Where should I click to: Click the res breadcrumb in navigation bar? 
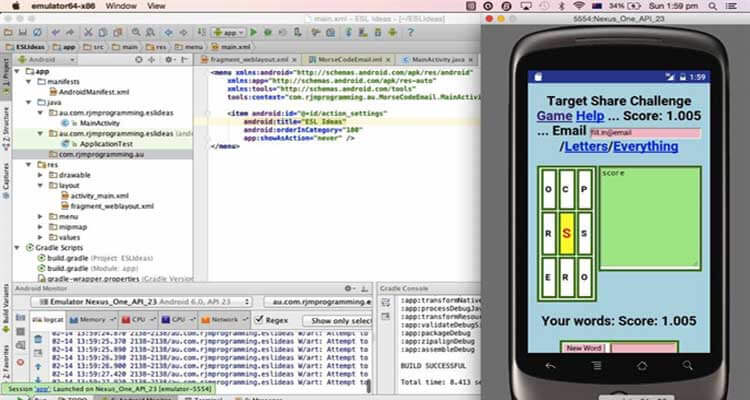pyautogui.click(x=157, y=47)
